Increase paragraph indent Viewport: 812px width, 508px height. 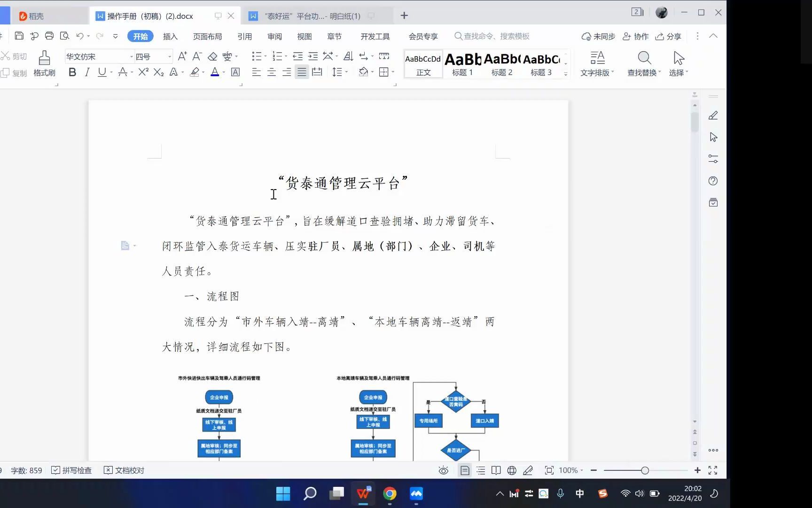coord(313,56)
